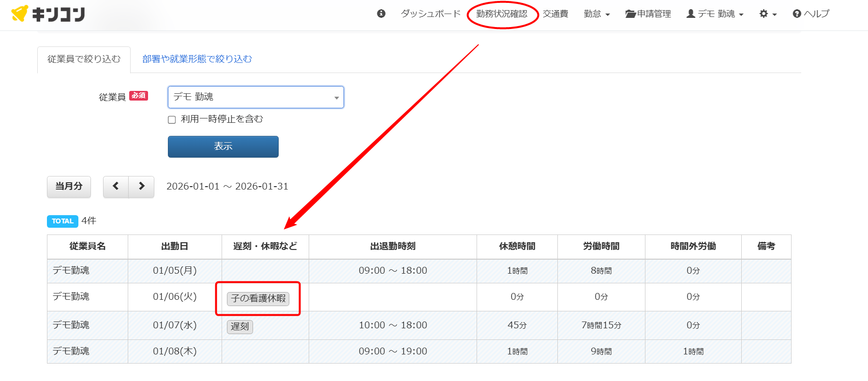Click the TOTAL badge

pyautogui.click(x=62, y=221)
